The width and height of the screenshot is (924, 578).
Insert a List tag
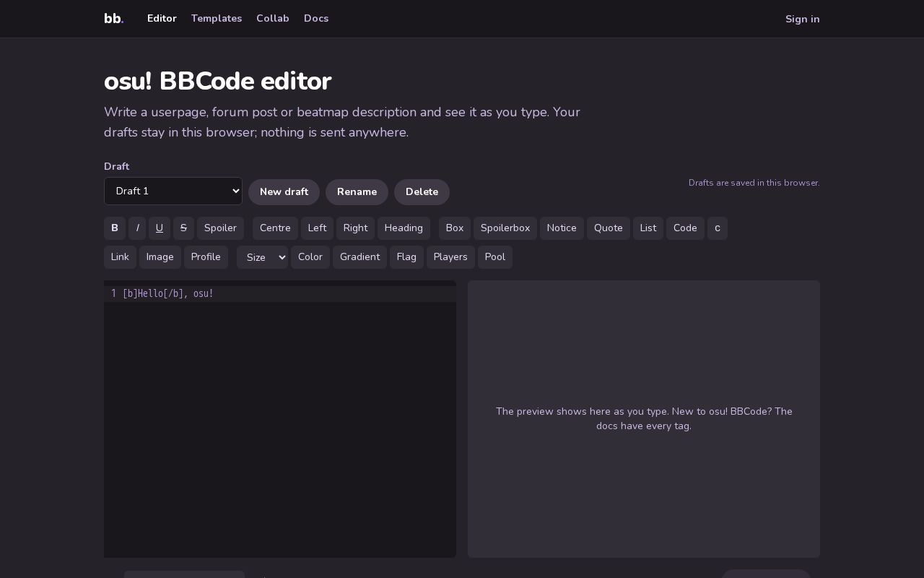coord(648,228)
